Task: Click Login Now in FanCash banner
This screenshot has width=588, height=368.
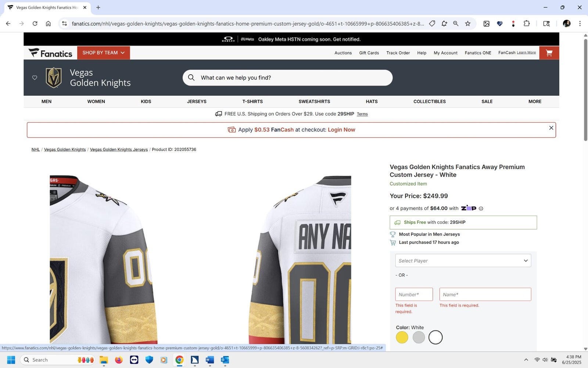Action: pos(341,130)
